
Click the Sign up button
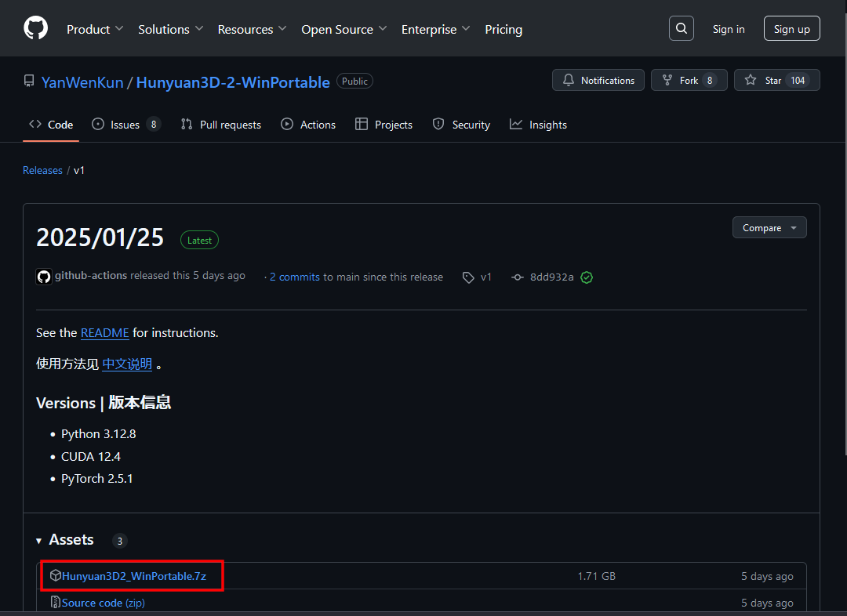coord(791,28)
